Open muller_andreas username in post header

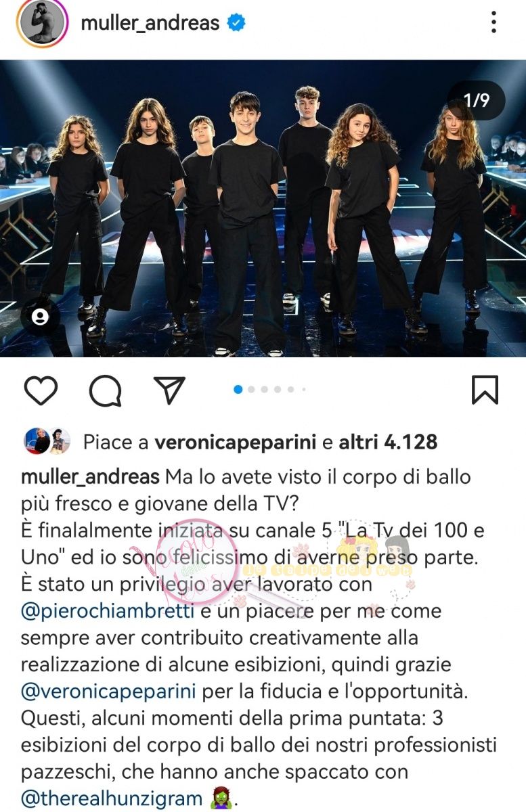point(150,23)
